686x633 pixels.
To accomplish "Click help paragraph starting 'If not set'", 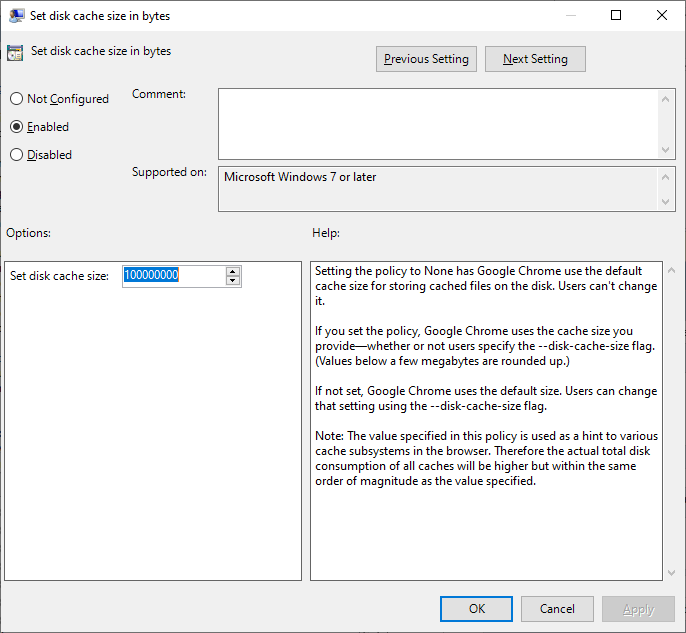I will coord(486,399).
